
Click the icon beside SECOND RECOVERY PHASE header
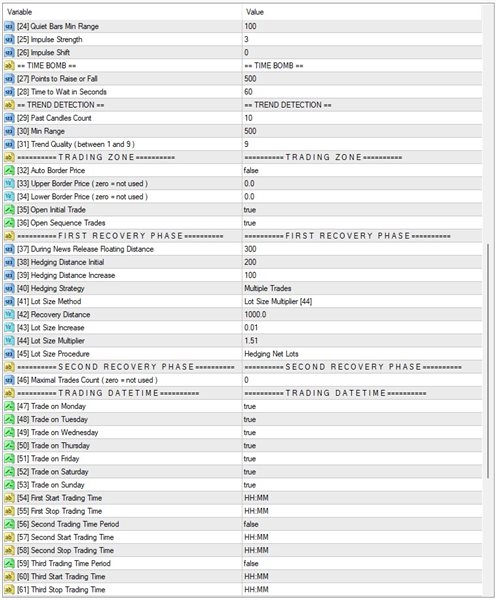coord(9,367)
